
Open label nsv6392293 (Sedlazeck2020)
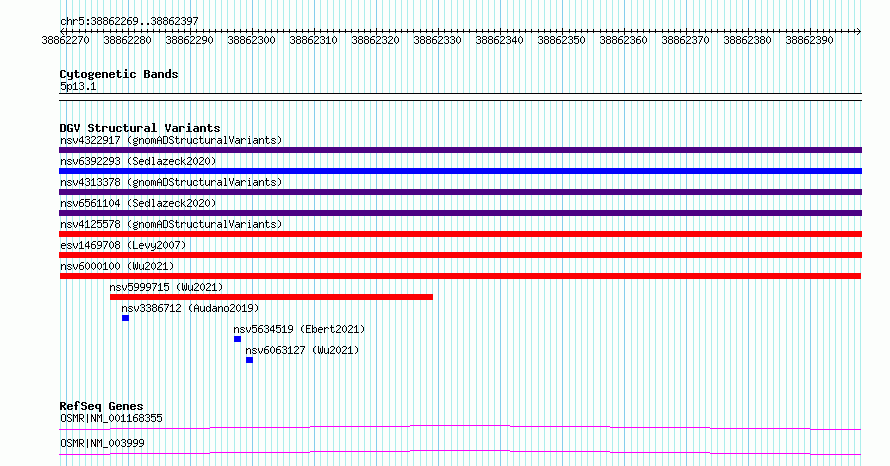(x=138, y=161)
